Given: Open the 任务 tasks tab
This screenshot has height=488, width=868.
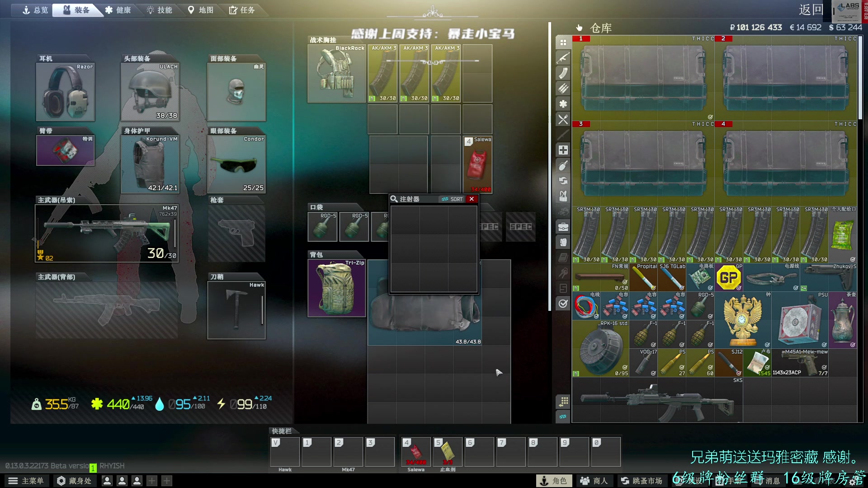Looking at the screenshot, I should point(242,10).
